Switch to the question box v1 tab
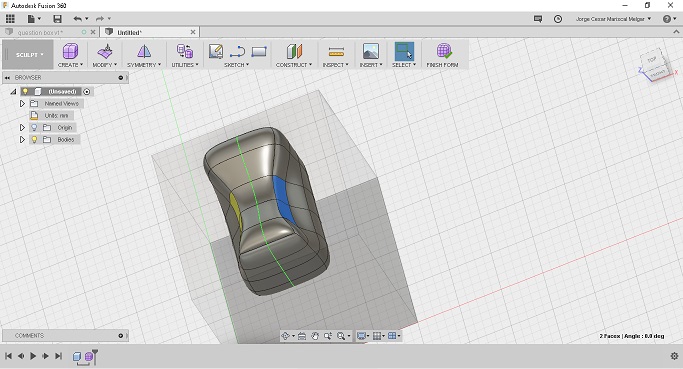The width and height of the screenshot is (683, 369). coord(40,32)
